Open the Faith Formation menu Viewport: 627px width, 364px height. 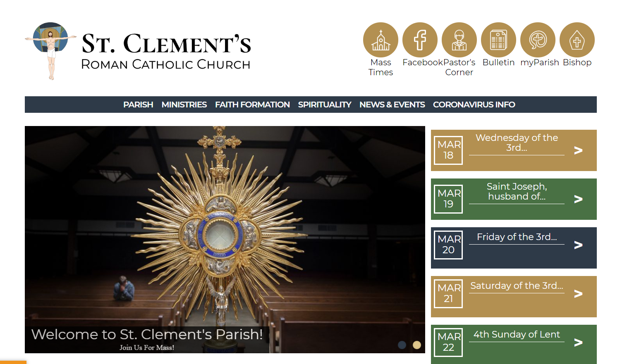click(252, 105)
